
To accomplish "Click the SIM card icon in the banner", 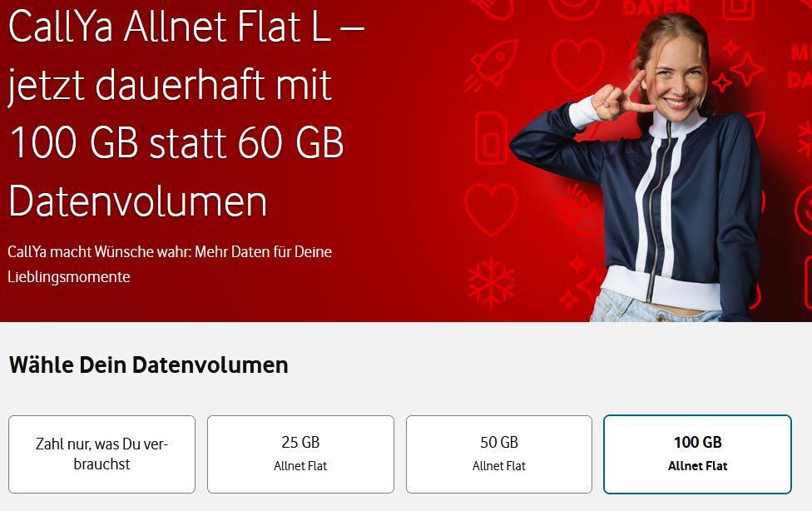I will point(490,138).
